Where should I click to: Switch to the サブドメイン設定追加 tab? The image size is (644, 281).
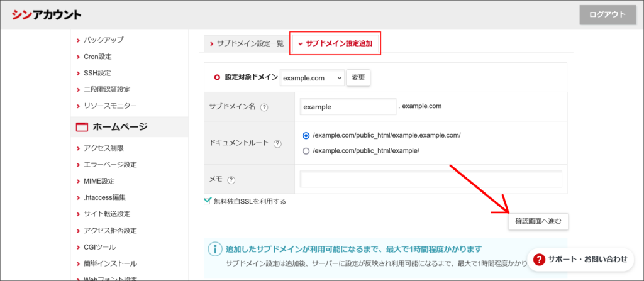[x=335, y=44]
